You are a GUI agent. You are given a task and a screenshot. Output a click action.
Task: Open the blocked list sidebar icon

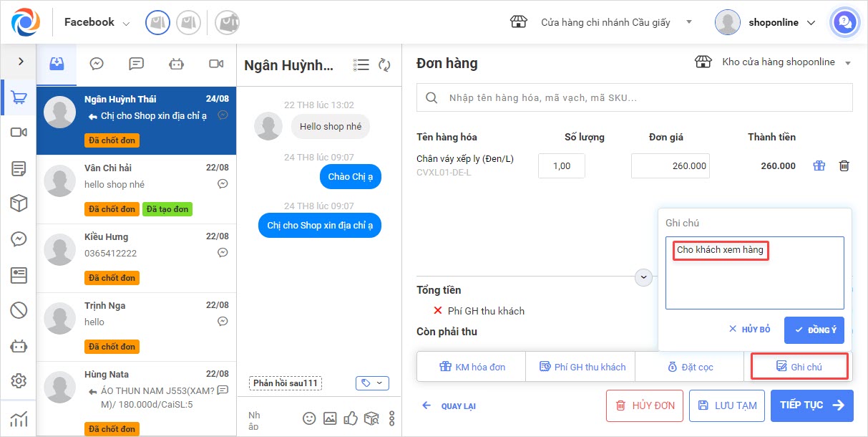19,310
